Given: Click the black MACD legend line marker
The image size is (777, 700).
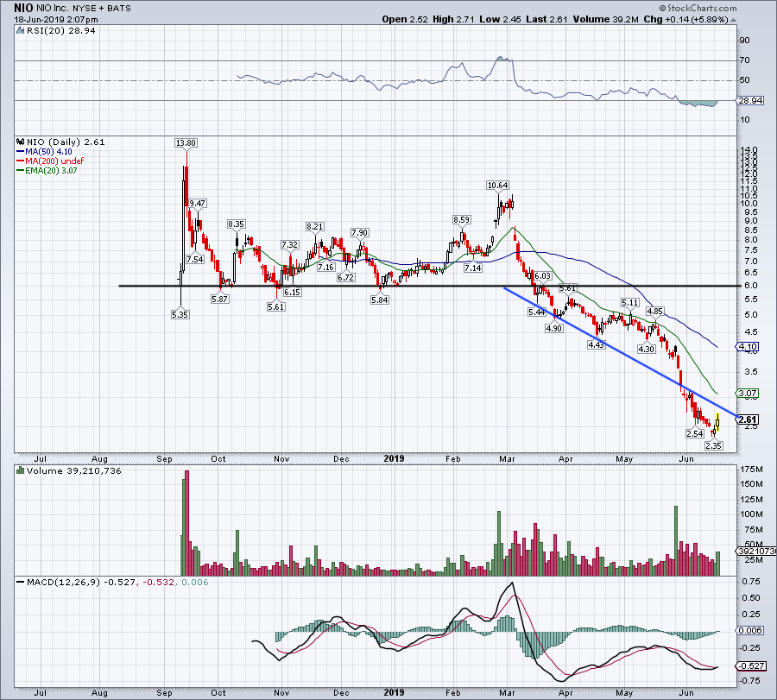Looking at the screenshot, I should pyautogui.click(x=21, y=582).
